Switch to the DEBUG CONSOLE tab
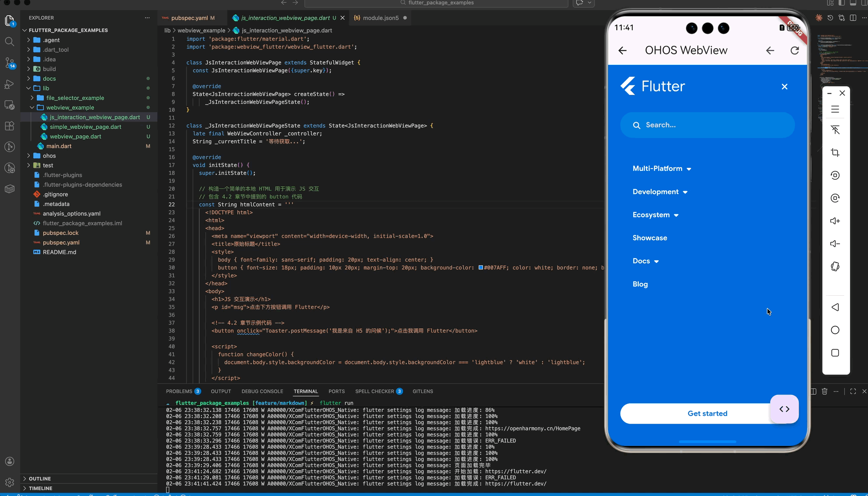 (x=262, y=391)
